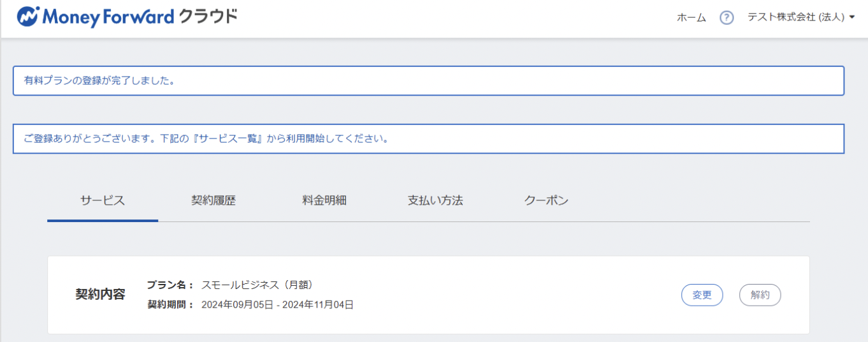
Task: Click the contract period 2024年09月05日 - 2024年11月04日
Action: tap(277, 305)
